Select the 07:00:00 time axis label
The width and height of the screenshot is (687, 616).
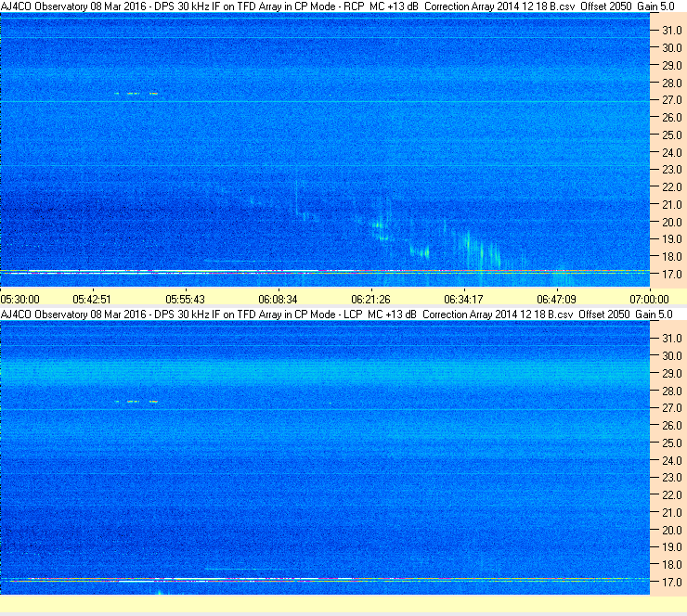[x=649, y=300]
